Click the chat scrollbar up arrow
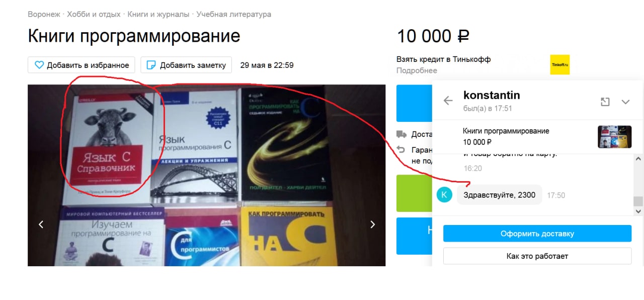This screenshot has height=300, width=644. pos(638,159)
